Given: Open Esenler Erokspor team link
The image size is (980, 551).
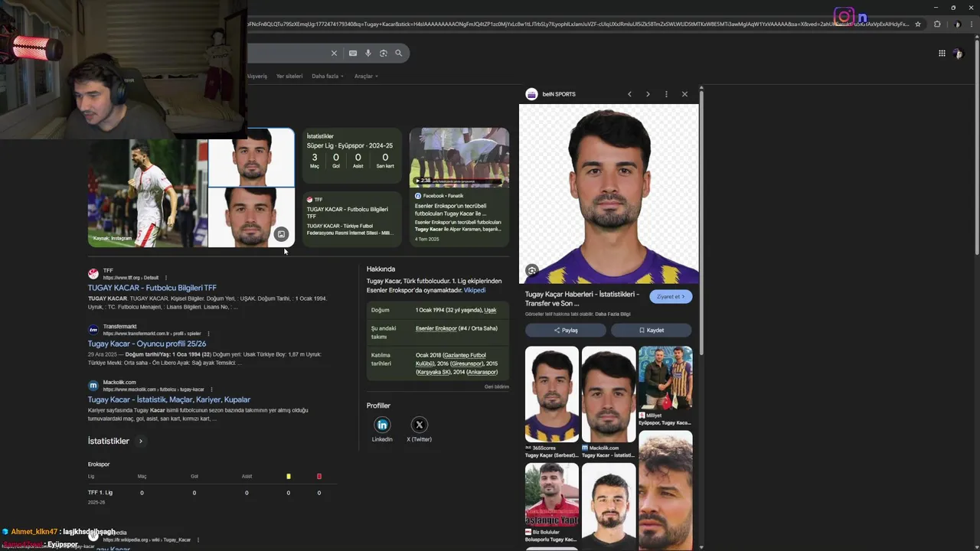Looking at the screenshot, I should [x=436, y=328].
